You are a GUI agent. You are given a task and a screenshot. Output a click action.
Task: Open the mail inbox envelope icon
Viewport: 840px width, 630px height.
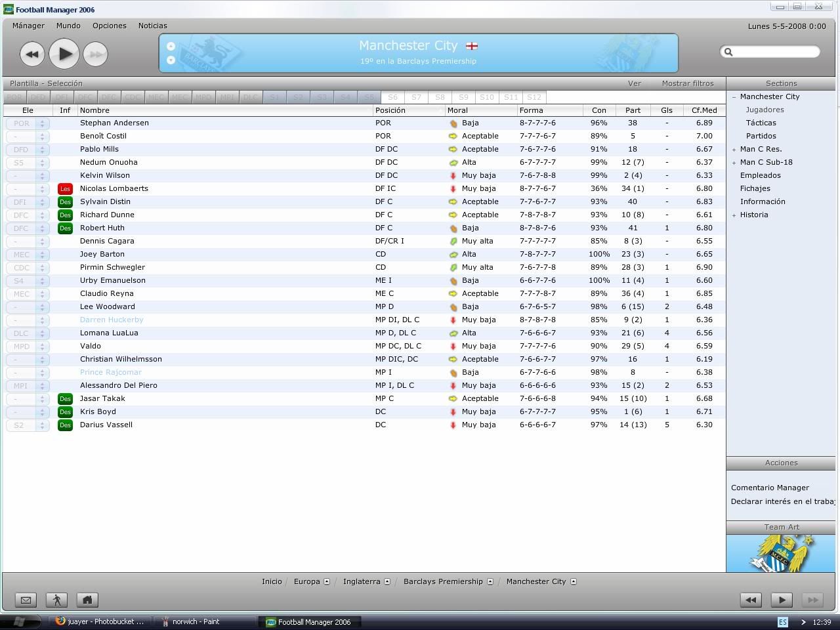tap(26, 600)
